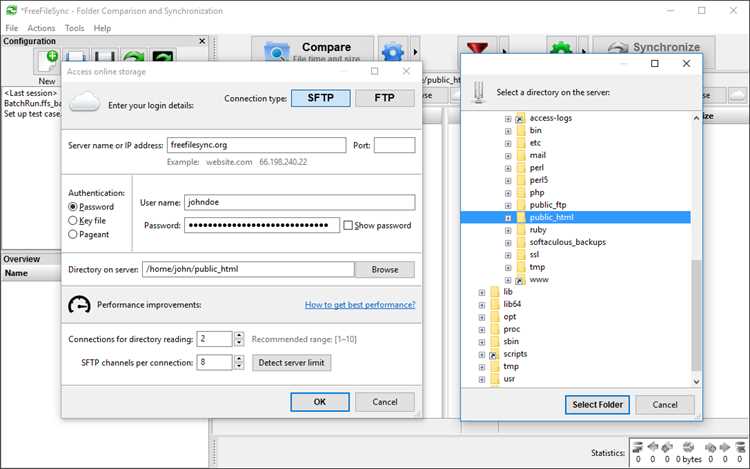Confirm login dialog with OK
This screenshot has width=750, height=469.
pyautogui.click(x=320, y=402)
